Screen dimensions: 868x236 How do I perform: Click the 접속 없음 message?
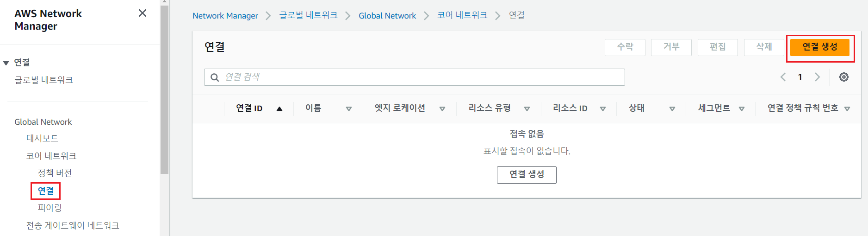tap(527, 134)
